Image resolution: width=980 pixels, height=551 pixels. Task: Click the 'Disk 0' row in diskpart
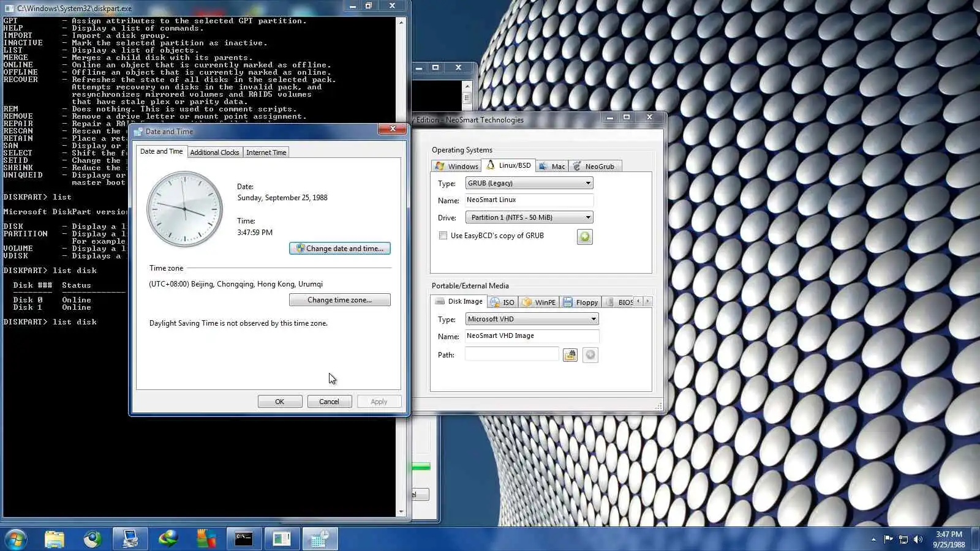(x=52, y=300)
